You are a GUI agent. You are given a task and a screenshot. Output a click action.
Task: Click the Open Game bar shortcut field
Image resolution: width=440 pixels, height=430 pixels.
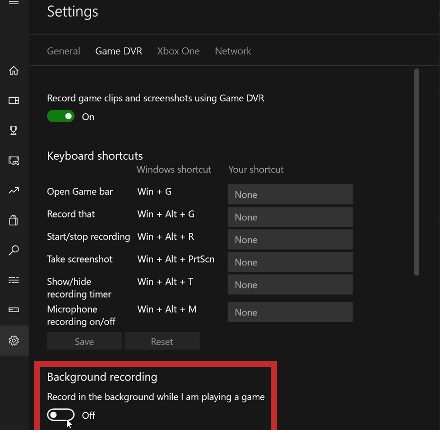point(290,194)
